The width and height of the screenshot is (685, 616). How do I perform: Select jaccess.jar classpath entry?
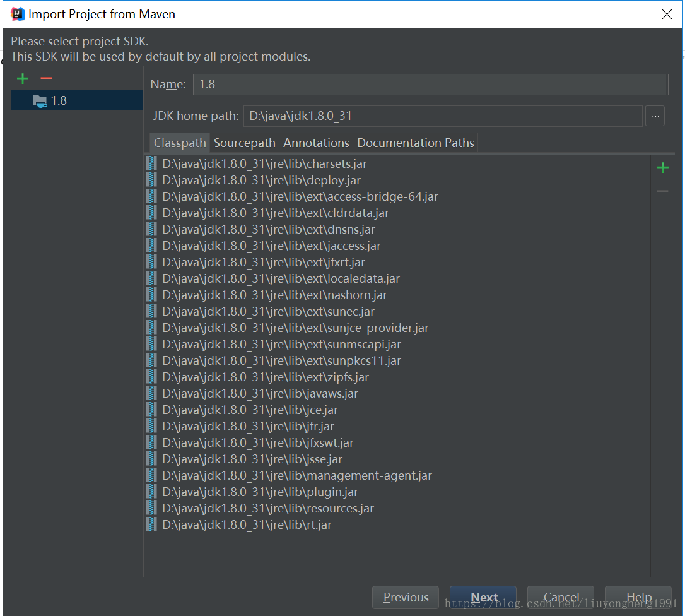coord(397,246)
